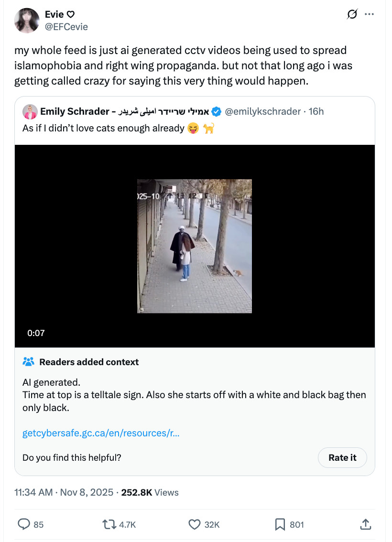Open the three-dot more options menu
392x542 pixels.
pos(369,15)
